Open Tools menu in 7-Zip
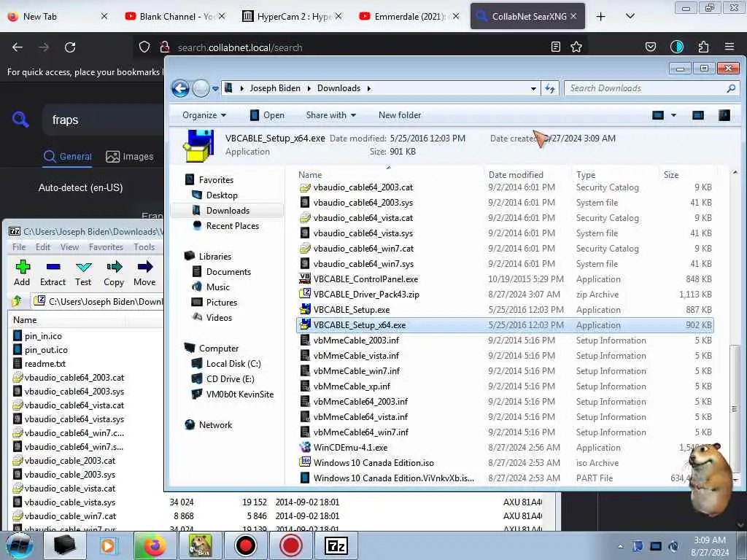 tap(144, 247)
